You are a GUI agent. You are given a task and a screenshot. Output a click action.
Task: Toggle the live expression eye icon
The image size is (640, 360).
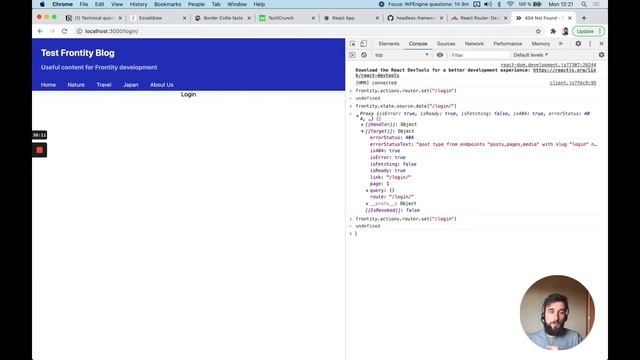(440, 55)
